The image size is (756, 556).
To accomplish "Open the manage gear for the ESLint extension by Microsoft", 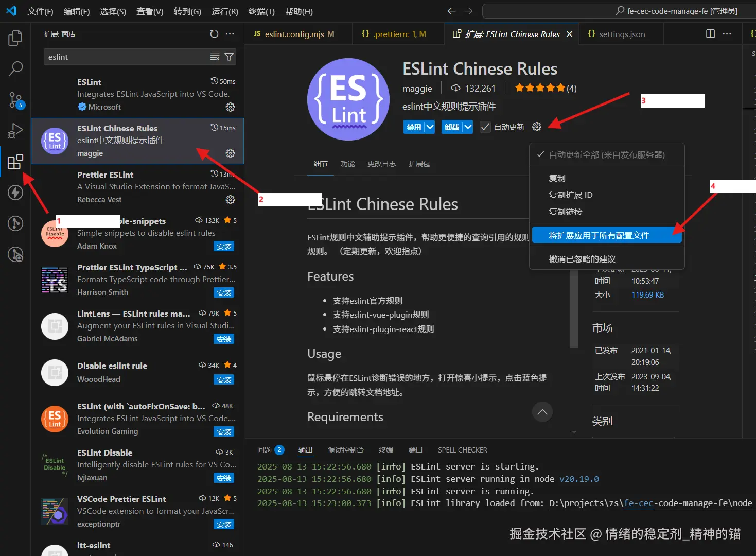I will coord(230,107).
